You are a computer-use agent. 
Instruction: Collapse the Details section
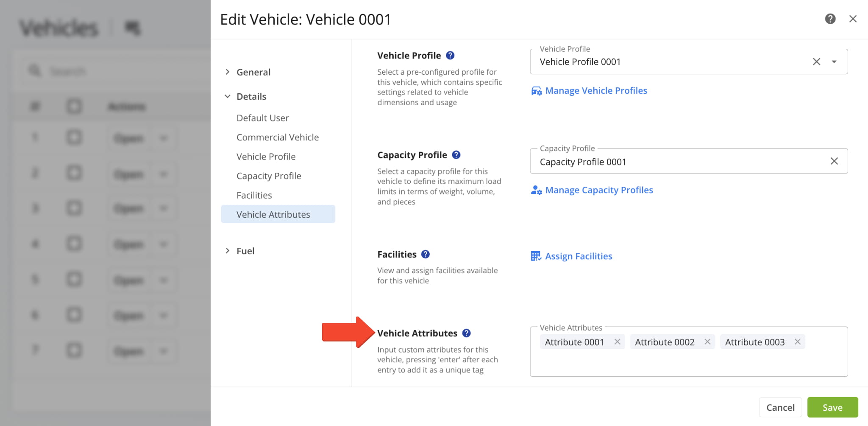(x=228, y=96)
